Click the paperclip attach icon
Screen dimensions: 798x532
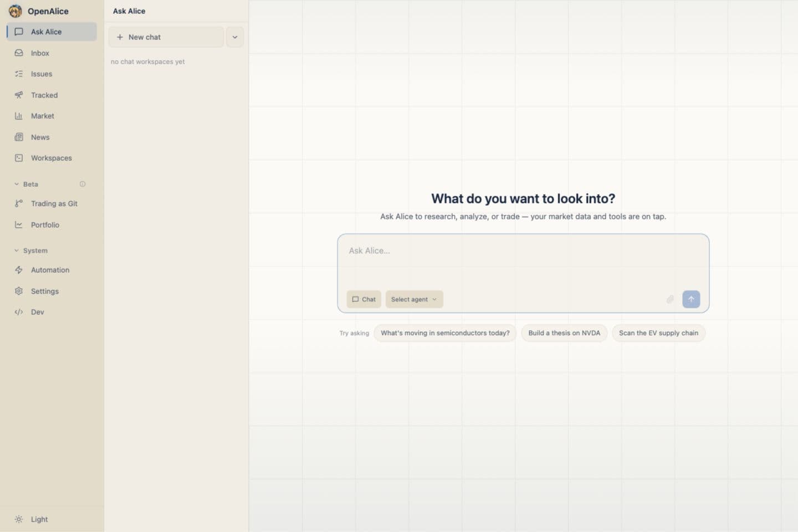(x=670, y=299)
